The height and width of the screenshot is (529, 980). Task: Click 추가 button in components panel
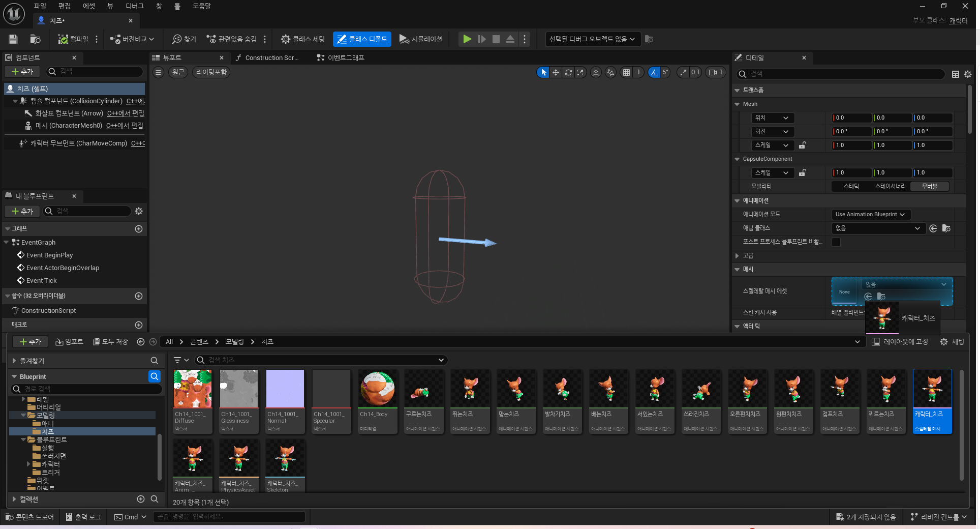click(x=22, y=72)
